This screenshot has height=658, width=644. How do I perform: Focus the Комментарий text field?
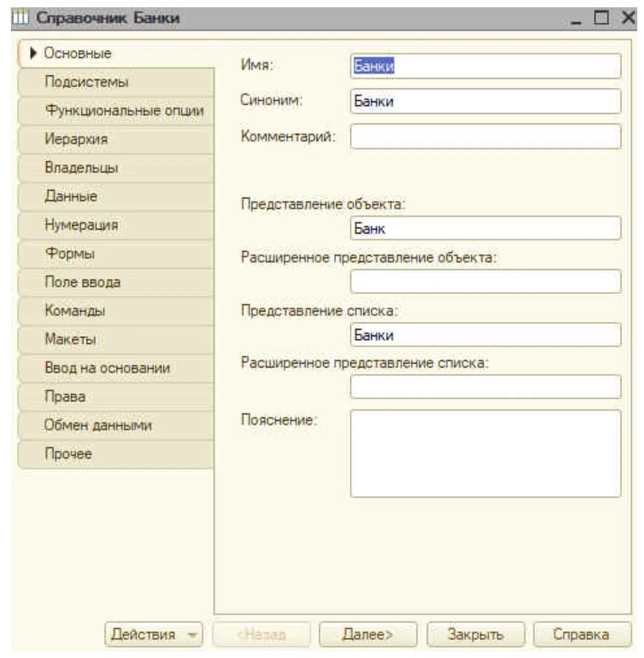485,137
